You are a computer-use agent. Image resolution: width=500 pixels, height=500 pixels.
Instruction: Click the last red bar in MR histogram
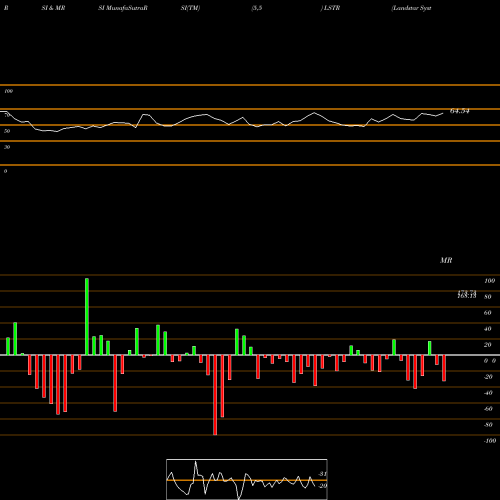click(444, 368)
